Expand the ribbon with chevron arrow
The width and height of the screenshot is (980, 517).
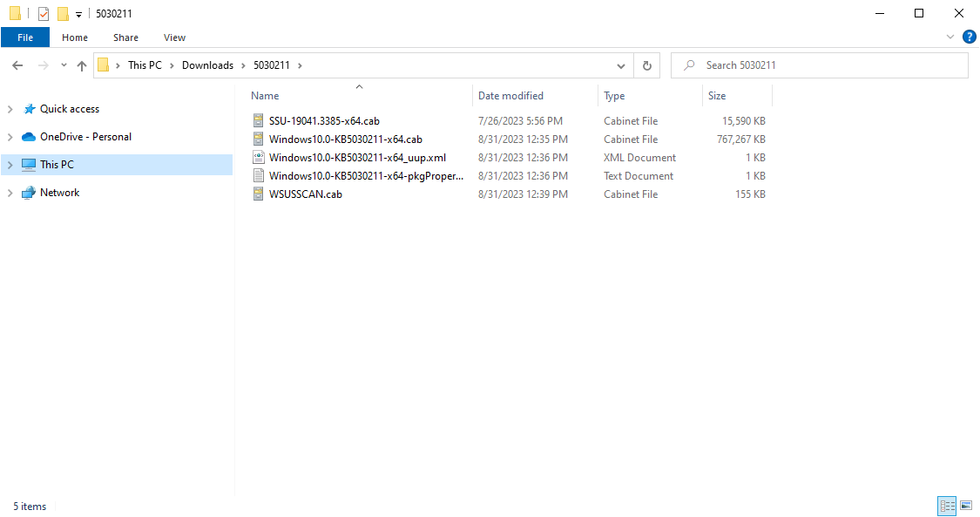pos(950,37)
